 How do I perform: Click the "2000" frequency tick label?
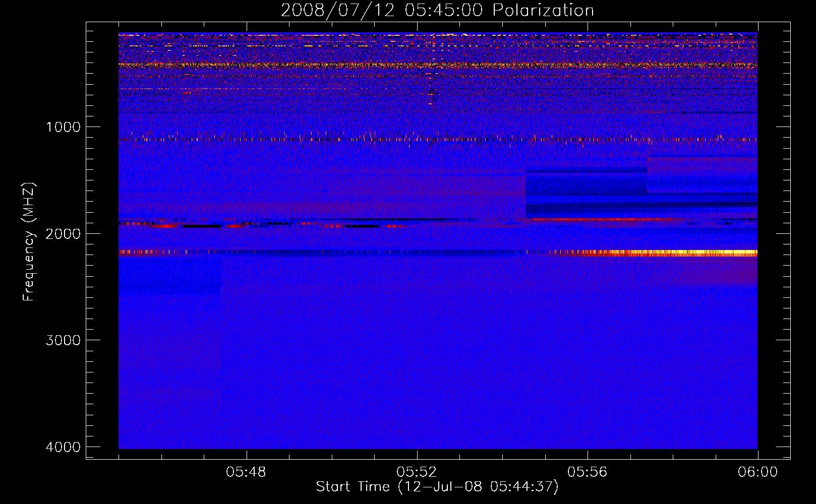point(63,234)
